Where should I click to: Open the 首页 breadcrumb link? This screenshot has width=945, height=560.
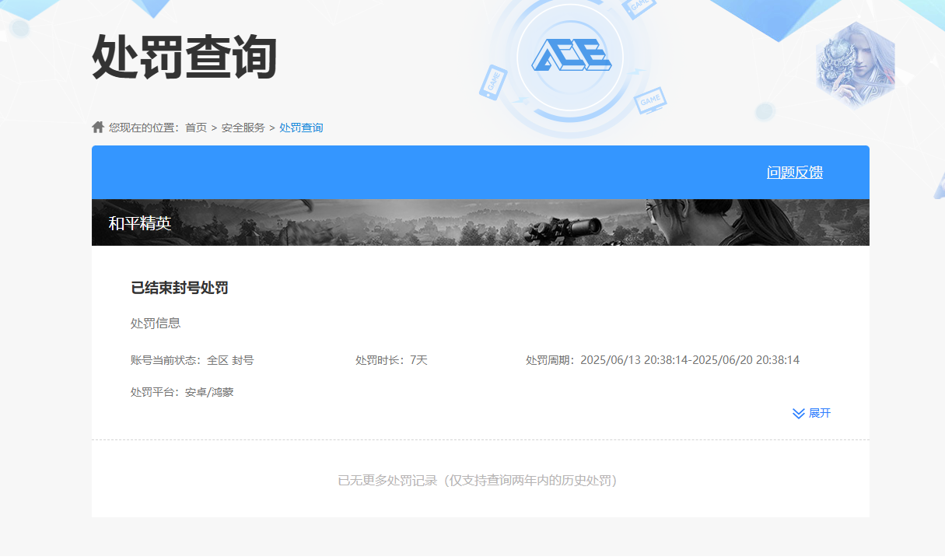tap(196, 128)
